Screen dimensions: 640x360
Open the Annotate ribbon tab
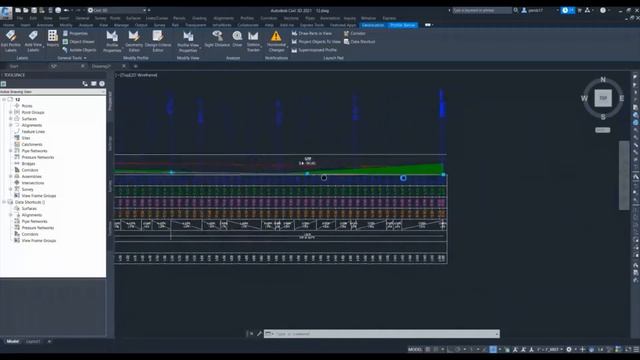point(45,25)
